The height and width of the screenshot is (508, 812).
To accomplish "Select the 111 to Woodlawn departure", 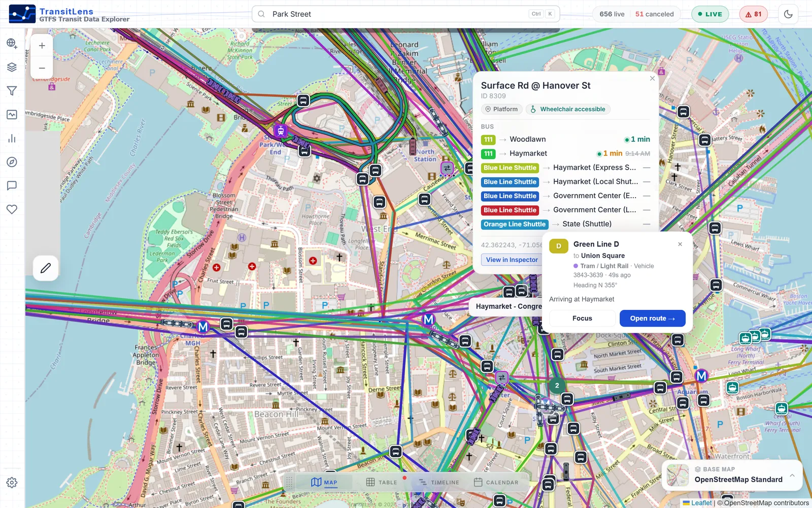I will pyautogui.click(x=565, y=139).
